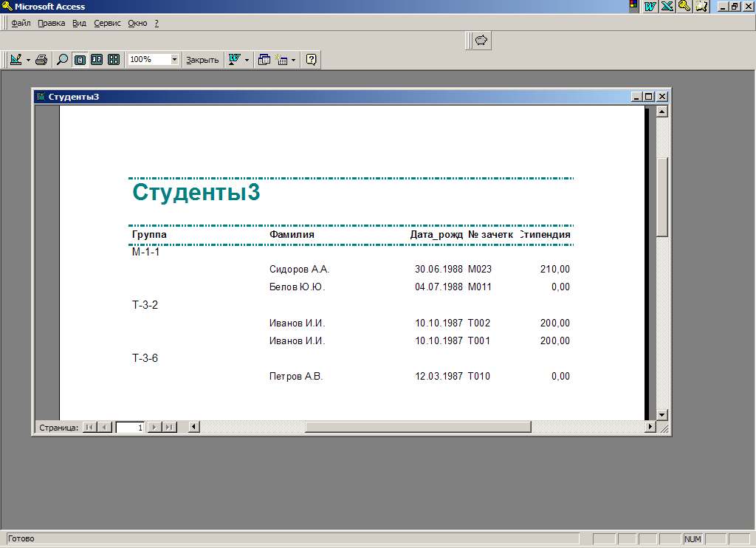
Task: Launch Excel from Office shortcut bar
Action: (x=667, y=6)
